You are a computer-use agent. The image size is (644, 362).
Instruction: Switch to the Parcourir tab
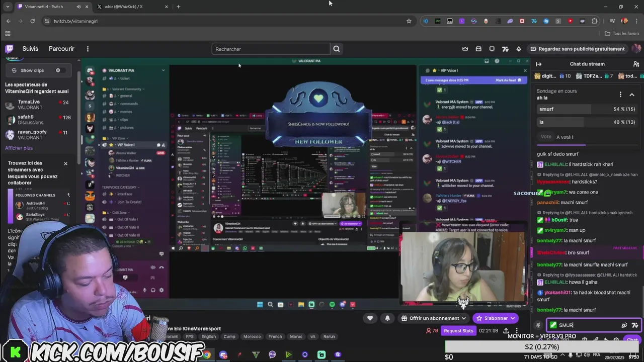point(61,49)
